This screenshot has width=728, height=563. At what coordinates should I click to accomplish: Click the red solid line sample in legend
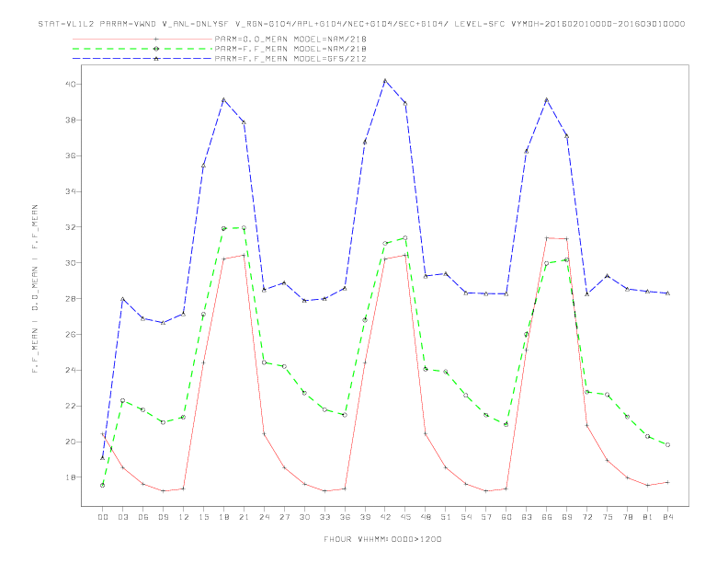(142, 39)
